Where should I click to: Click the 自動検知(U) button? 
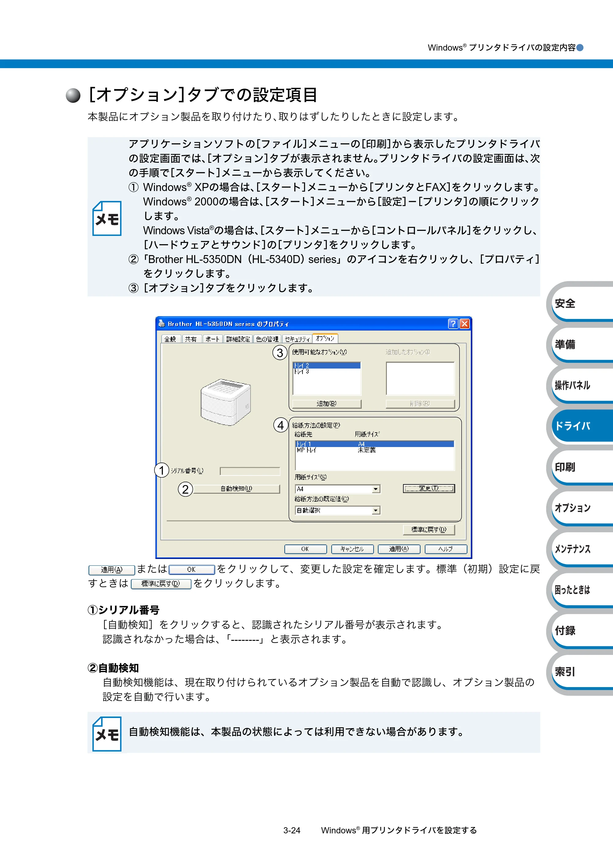(x=237, y=489)
